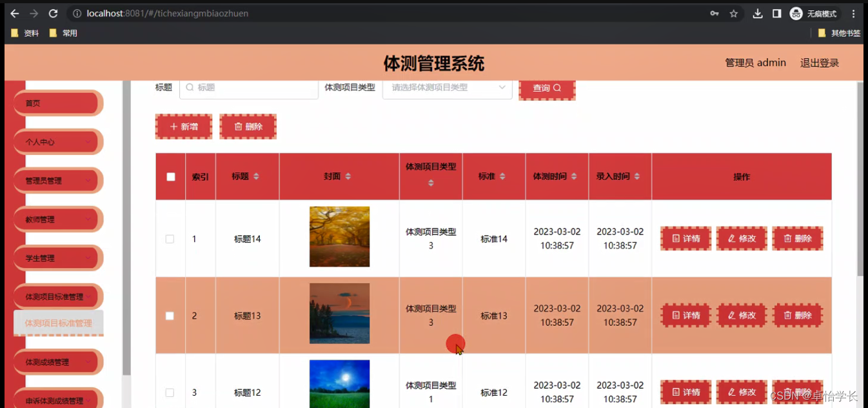Click the 标准13 table cell
The width and height of the screenshot is (868, 408).
pyautogui.click(x=494, y=316)
